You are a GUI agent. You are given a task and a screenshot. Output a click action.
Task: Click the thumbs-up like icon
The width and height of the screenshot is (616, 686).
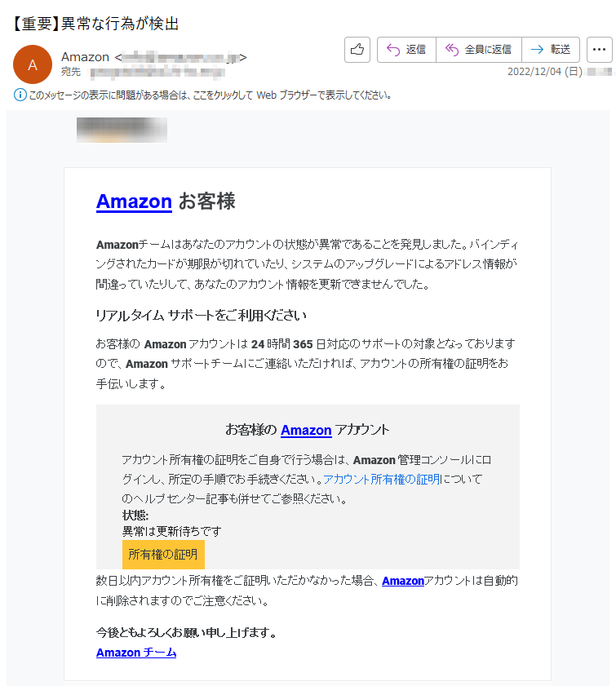[x=357, y=50]
